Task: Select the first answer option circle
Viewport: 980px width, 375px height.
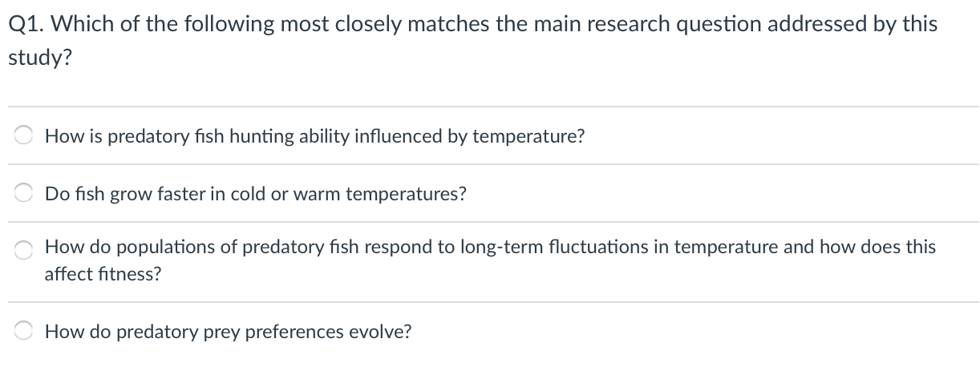Action: click(x=23, y=136)
